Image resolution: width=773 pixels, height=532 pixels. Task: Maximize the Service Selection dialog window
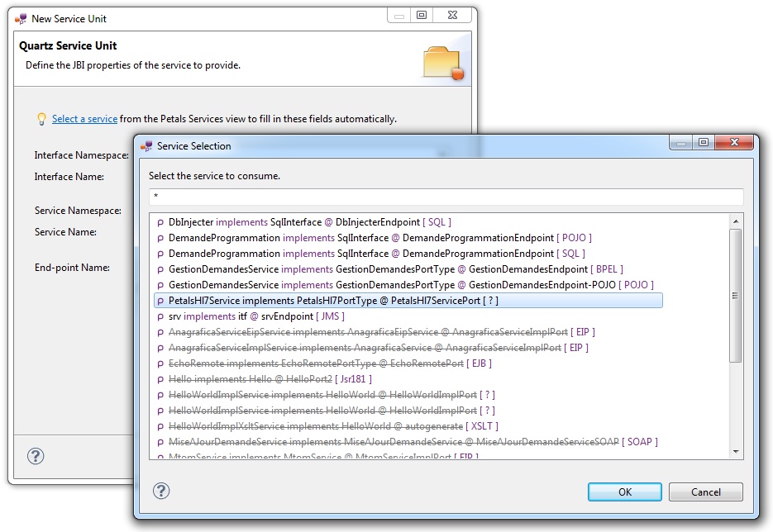pos(703,143)
